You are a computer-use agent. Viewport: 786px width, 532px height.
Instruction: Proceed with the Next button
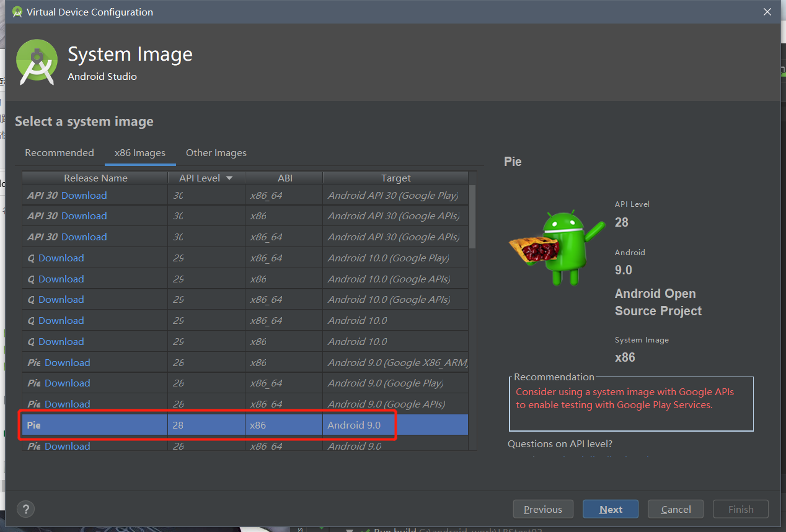pyautogui.click(x=611, y=509)
